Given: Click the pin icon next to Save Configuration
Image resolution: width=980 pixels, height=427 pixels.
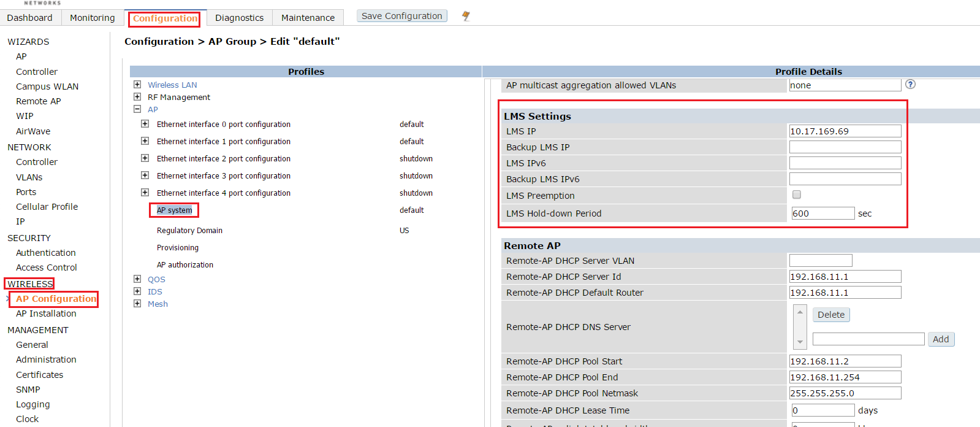Looking at the screenshot, I should click(x=466, y=16).
